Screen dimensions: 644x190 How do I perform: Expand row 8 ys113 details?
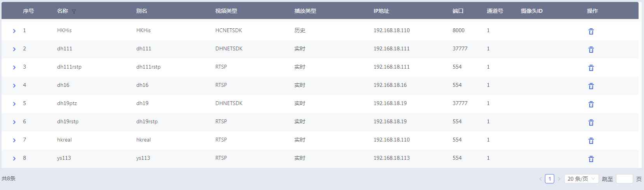coord(14,159)
